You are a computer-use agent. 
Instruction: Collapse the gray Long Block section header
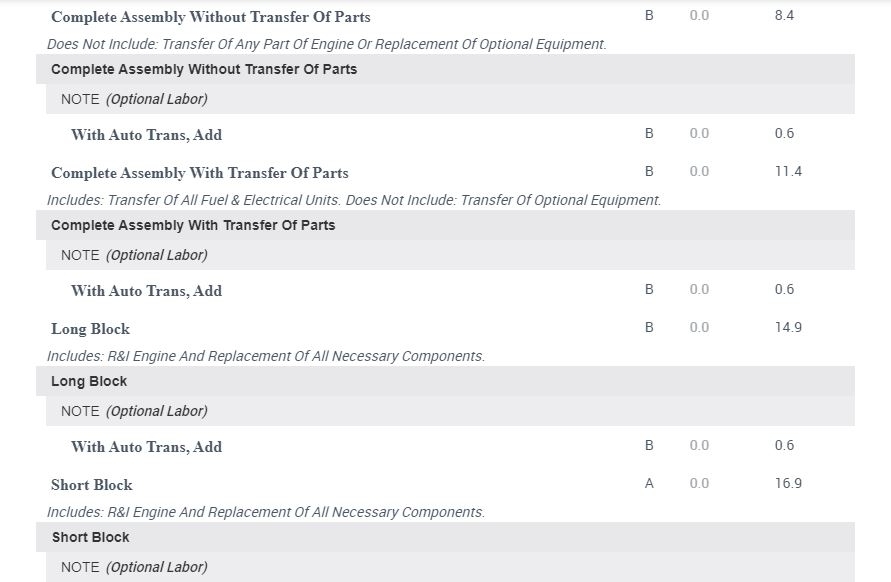point(89,381)
